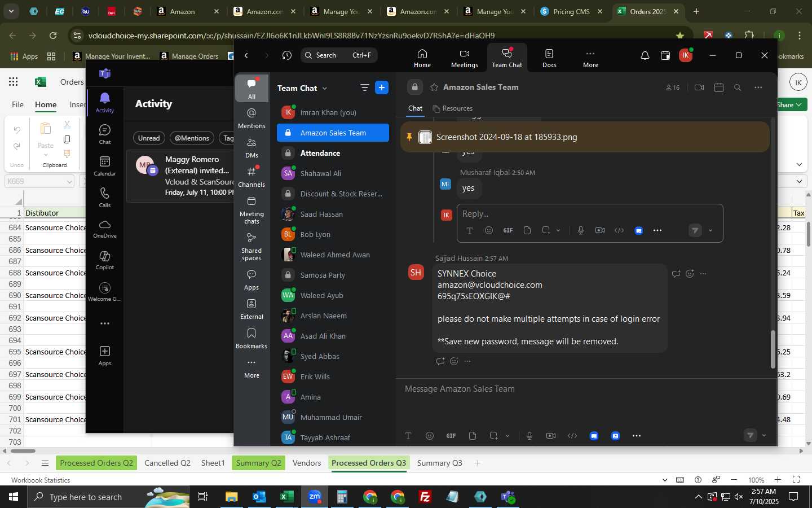812x508 pixels.
Task: Open Copilot in Teams sidebar
Action: click(x=105, y=260)
